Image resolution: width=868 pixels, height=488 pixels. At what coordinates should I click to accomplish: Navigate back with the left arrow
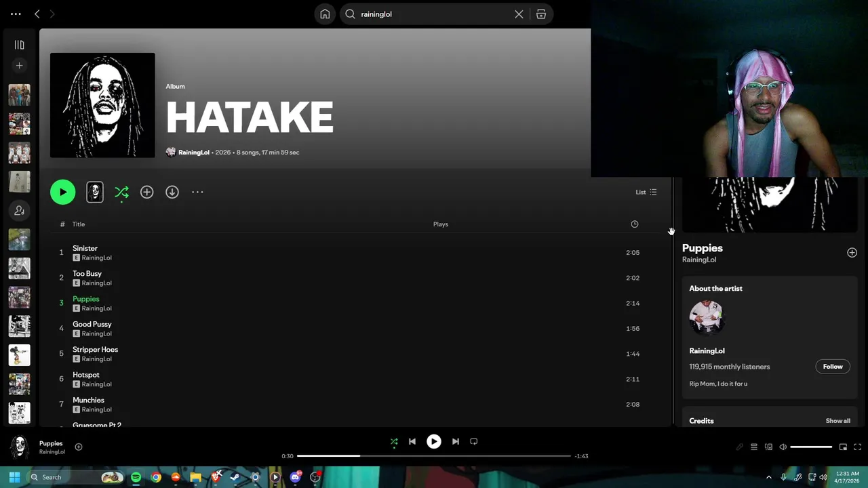pyautogui.click(x=37, y=14)
